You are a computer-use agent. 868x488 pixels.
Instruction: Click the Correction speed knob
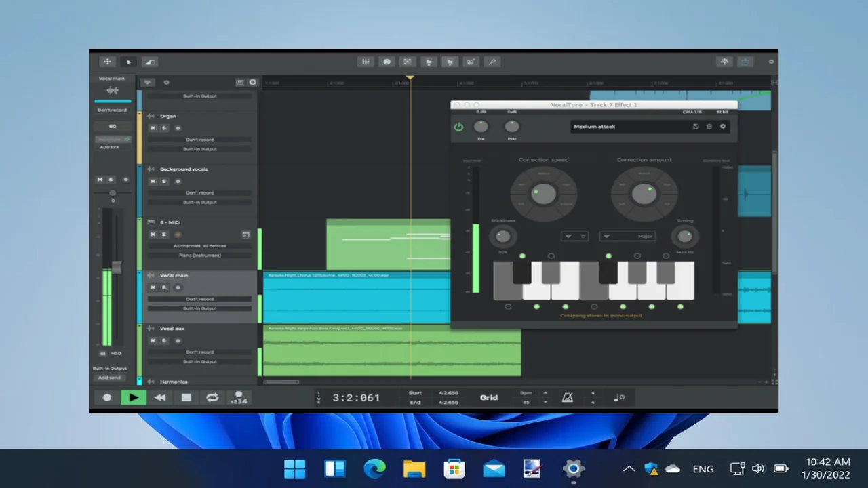pos(544,194)
